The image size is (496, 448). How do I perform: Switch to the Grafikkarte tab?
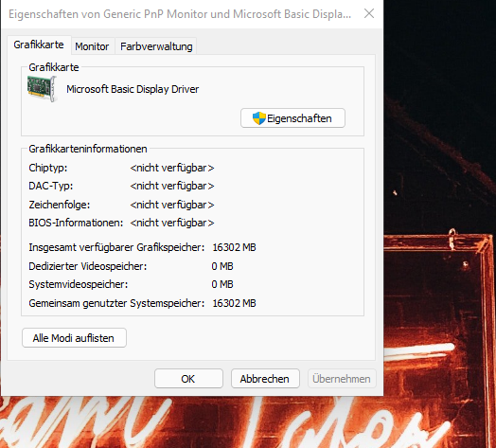pyautogui.click(x=39, y=45)
